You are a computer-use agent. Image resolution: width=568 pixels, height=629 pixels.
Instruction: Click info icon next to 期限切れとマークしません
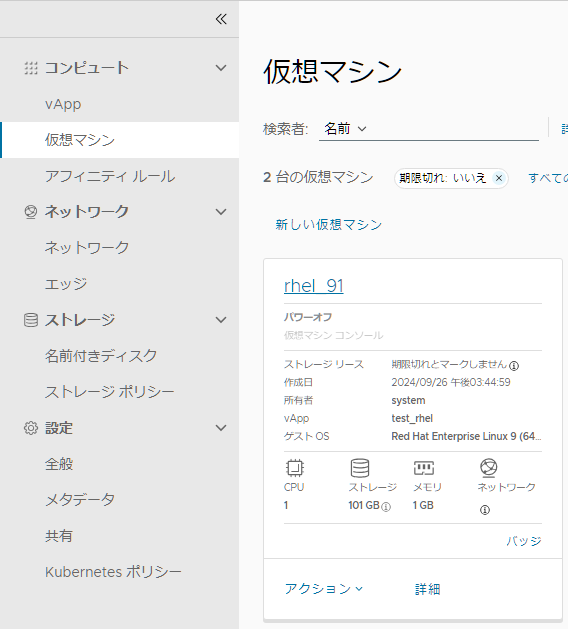pyautogui.click(x=514, y=366)
